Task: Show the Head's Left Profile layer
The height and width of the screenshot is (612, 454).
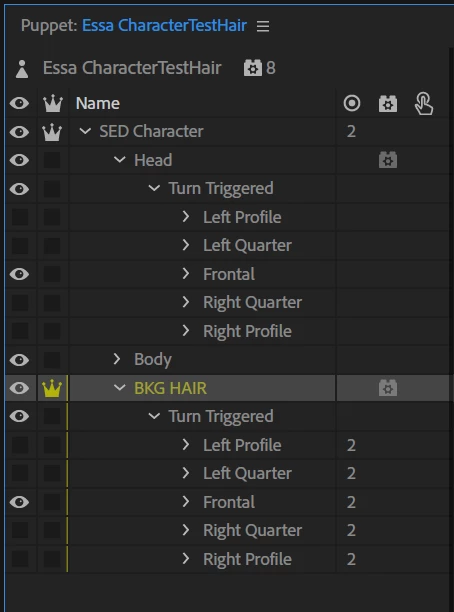Action: (x=20, y=217)
